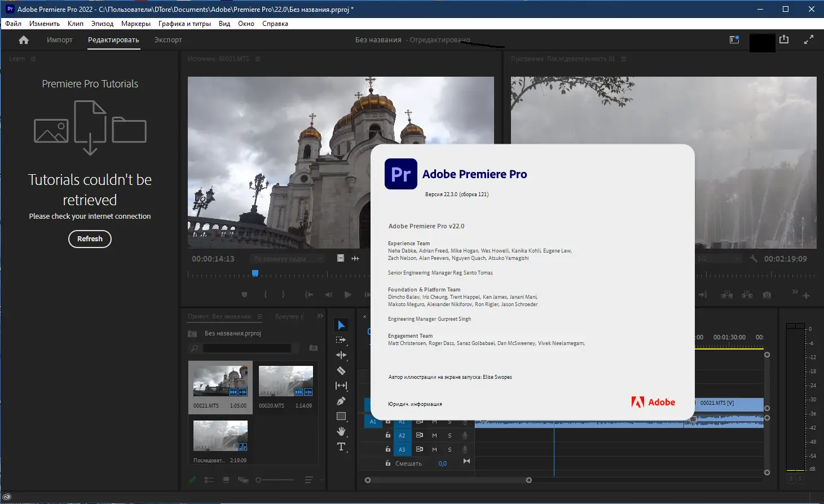Choose the Type text tool
This screenshot has width=824, height=504.
(341, 447)
